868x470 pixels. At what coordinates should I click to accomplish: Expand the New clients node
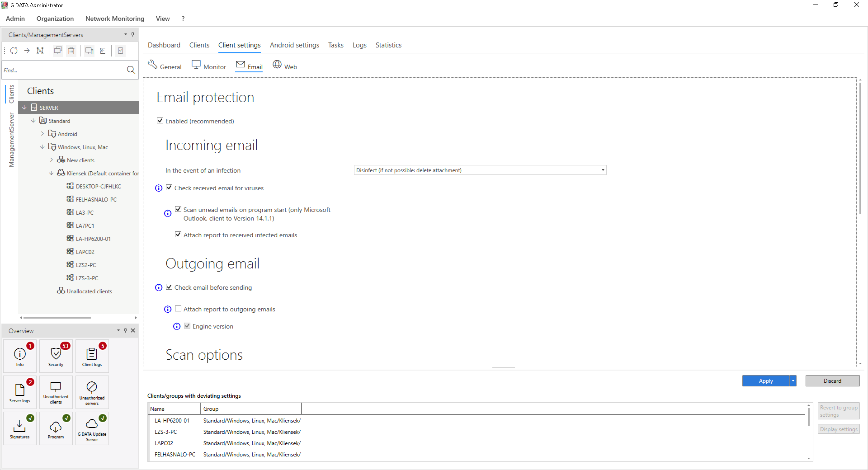52,160
